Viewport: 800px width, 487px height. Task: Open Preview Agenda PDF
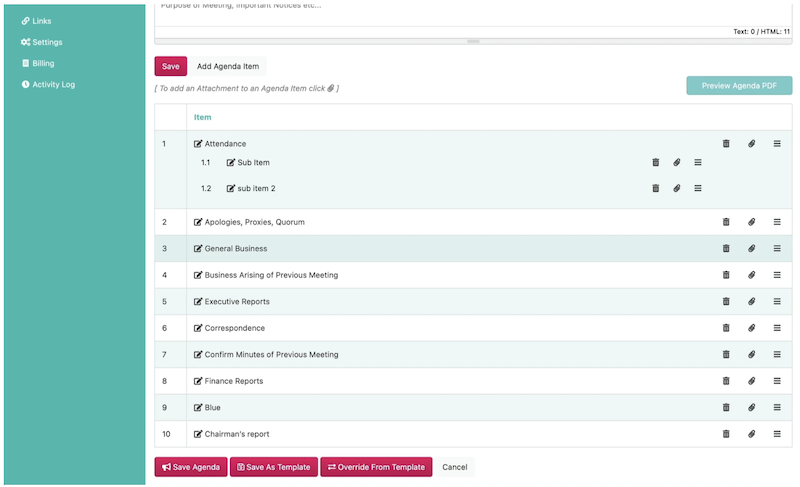[739, 86]
